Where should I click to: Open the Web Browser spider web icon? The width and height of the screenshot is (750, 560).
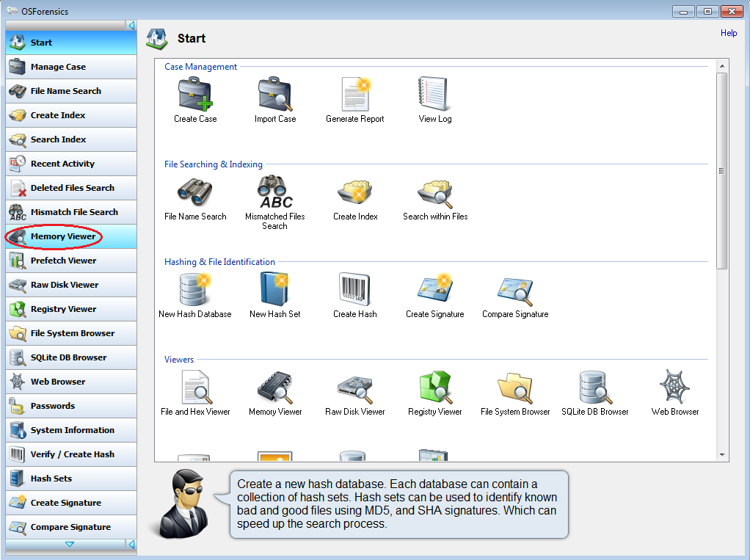pos(675,387)
